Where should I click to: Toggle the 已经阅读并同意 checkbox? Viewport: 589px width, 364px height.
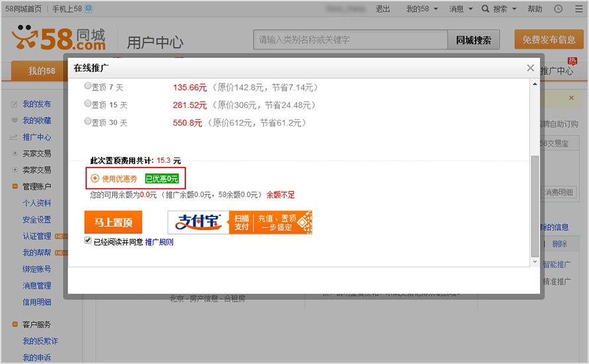(x=88, y=240)
